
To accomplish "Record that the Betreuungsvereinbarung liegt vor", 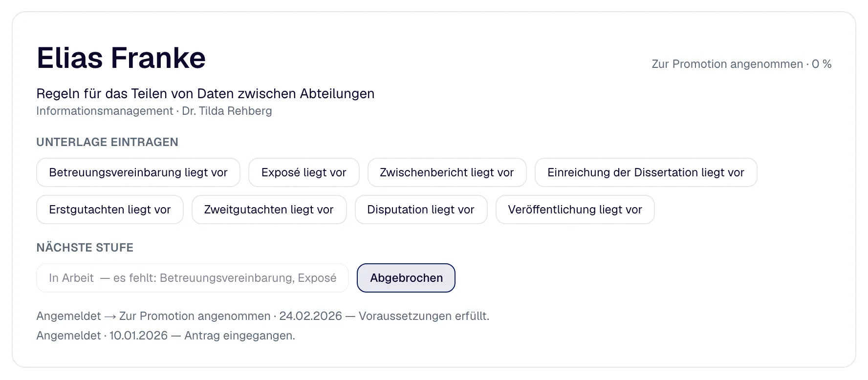I will (x=138, y=172).
